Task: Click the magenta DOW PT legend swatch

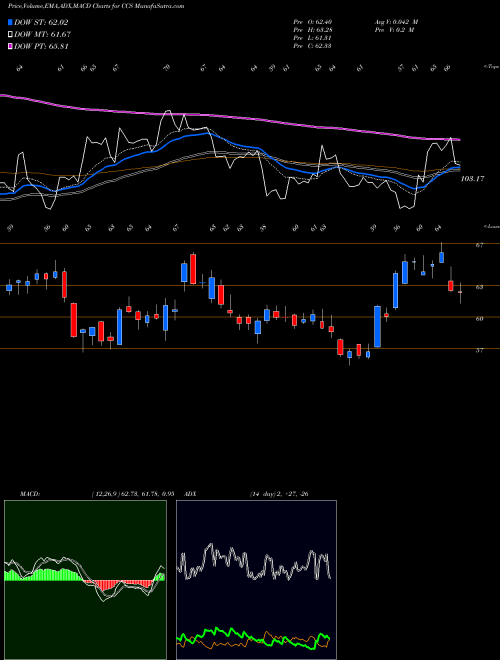Action: (10, 47)
